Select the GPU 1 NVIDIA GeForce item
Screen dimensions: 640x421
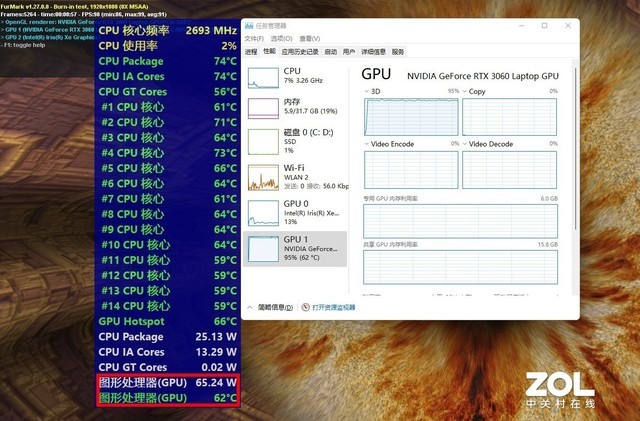pos(296,249)
